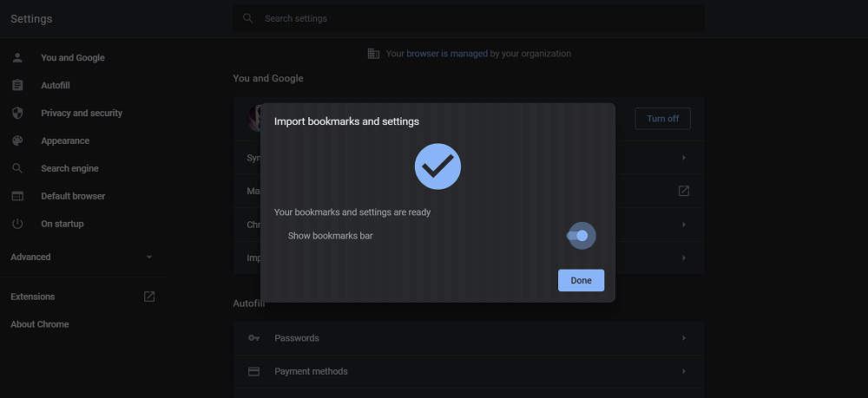Click the Done button in import dialog

(x=581, y=280)
